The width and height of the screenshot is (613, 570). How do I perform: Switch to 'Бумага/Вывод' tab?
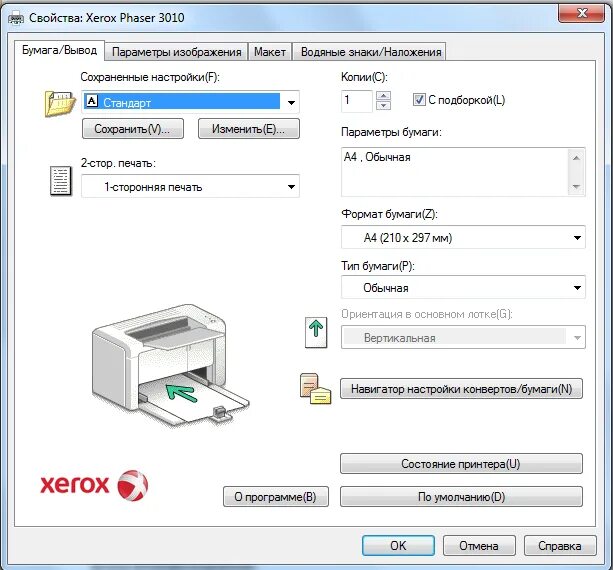point(59,50)
